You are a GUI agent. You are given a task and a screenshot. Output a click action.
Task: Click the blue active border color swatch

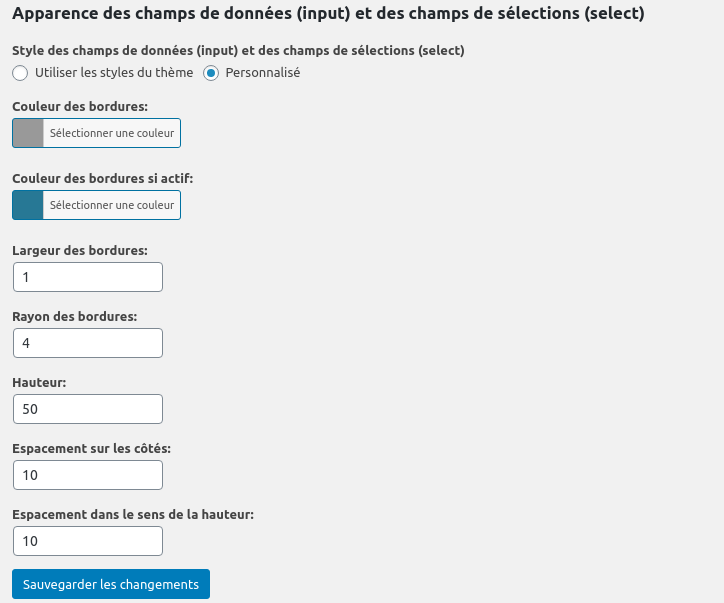point(28,205)
